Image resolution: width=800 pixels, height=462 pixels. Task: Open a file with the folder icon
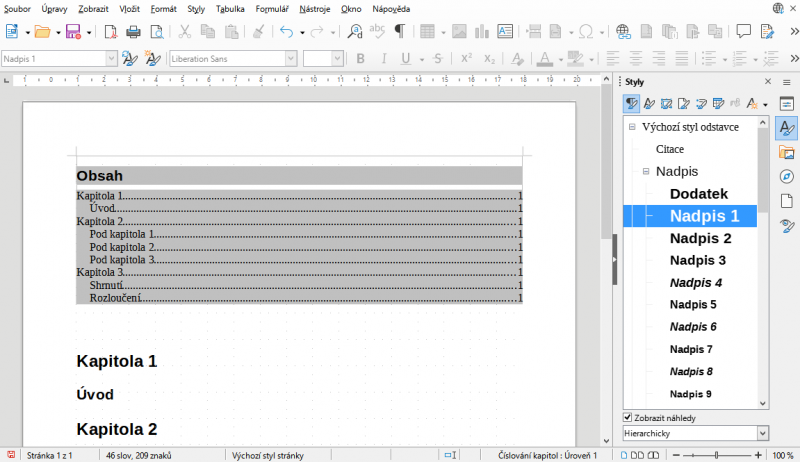click(42, 32)
